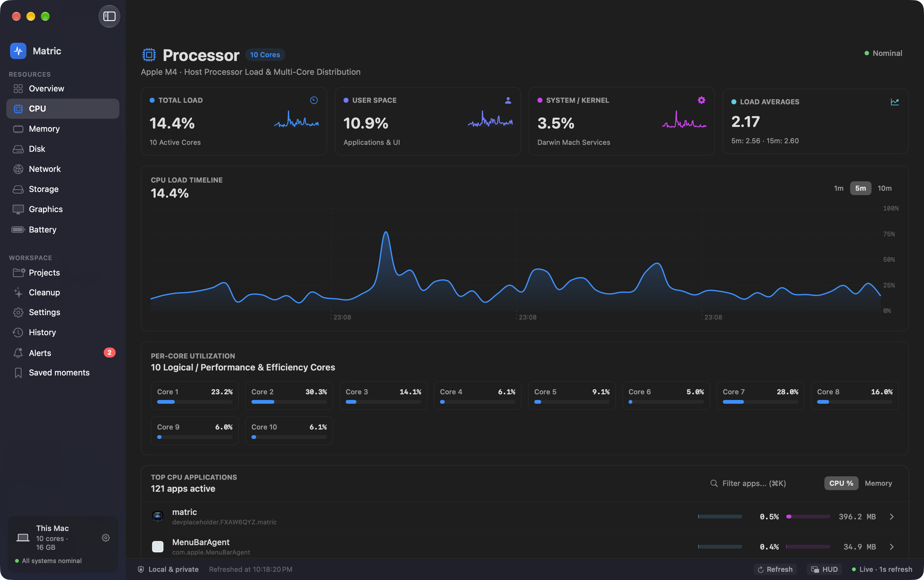Click the User Space person icon
924x580 pixels.
click(x=508, y=100)
